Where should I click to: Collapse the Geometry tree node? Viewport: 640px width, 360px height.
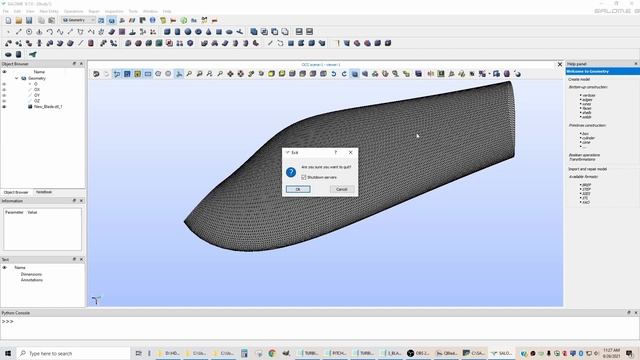17,78
